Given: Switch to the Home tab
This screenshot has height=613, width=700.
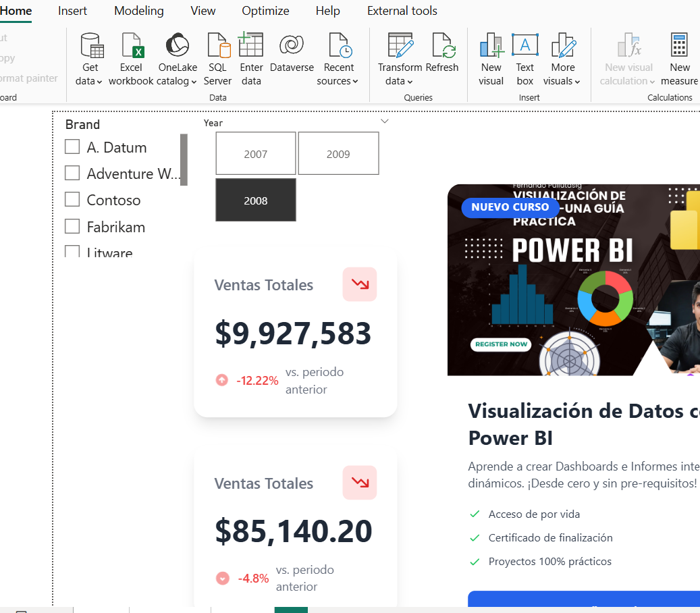Looking at the screenshot, I should [16, 11].
